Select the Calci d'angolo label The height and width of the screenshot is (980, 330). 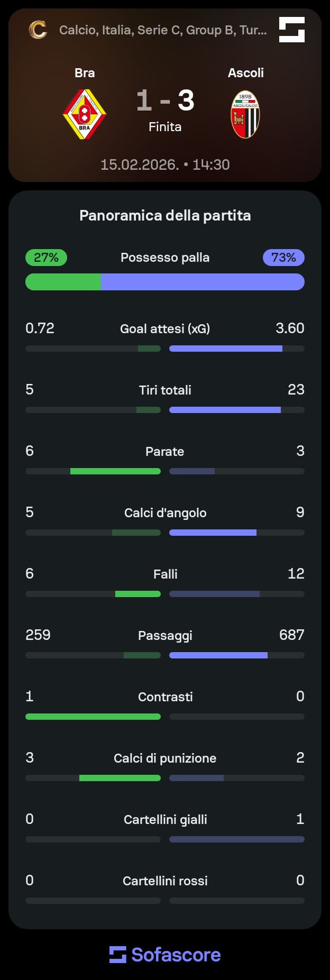(x=165, y=512)
